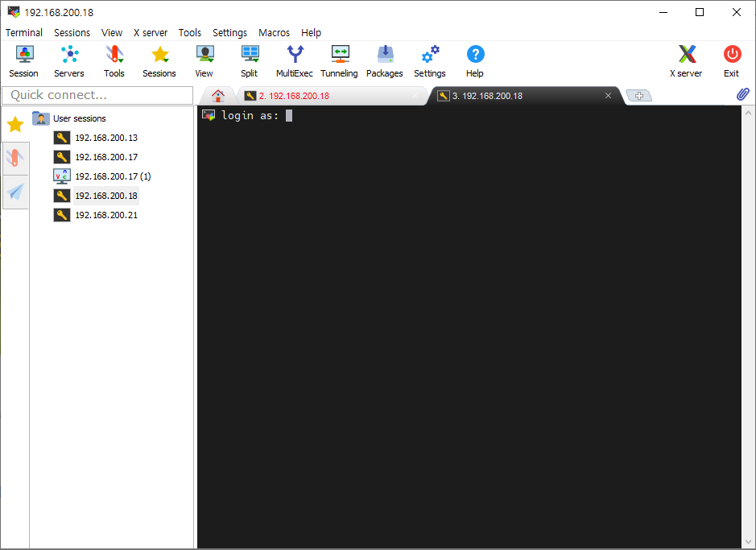Select session 192.168.200.21

(x=106, y=215)
